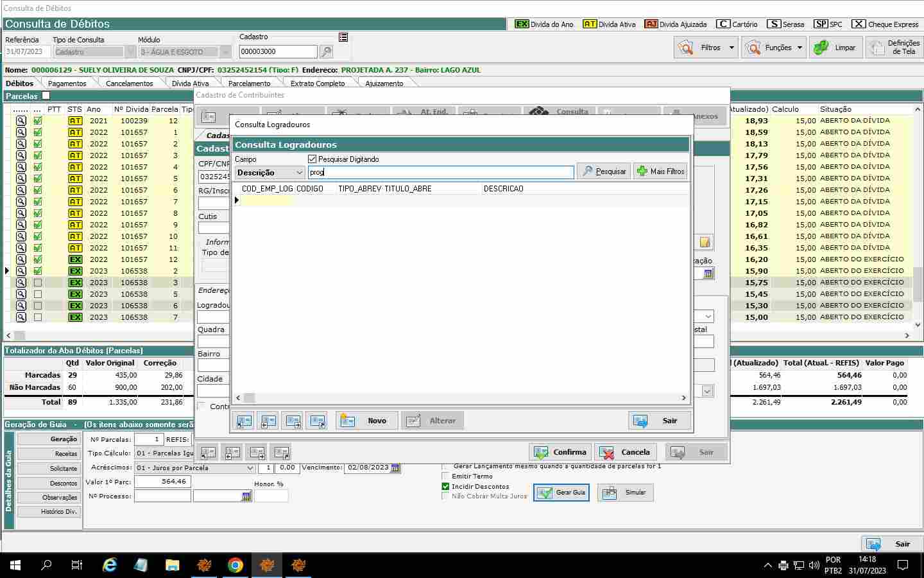Open File Explorer from the taskbar
This screenshot has height=578, width=924.
click(x=173, y=565)
